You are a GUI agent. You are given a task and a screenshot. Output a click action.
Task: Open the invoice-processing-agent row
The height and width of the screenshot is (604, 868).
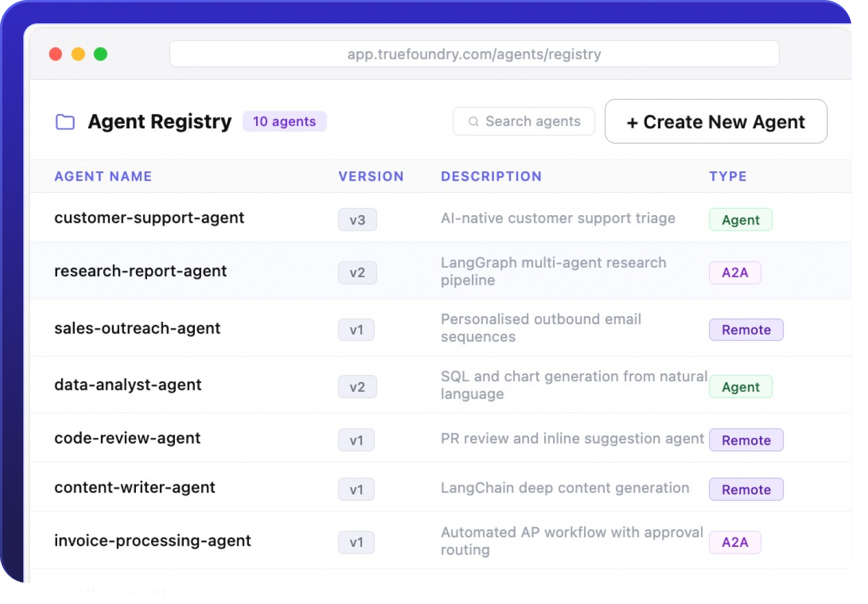click(440, 540)
